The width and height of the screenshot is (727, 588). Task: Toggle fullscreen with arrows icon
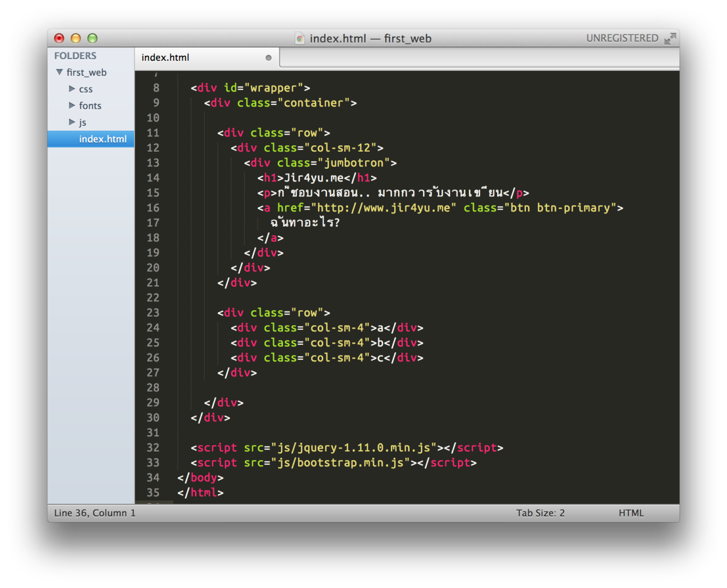coord(670,38)
